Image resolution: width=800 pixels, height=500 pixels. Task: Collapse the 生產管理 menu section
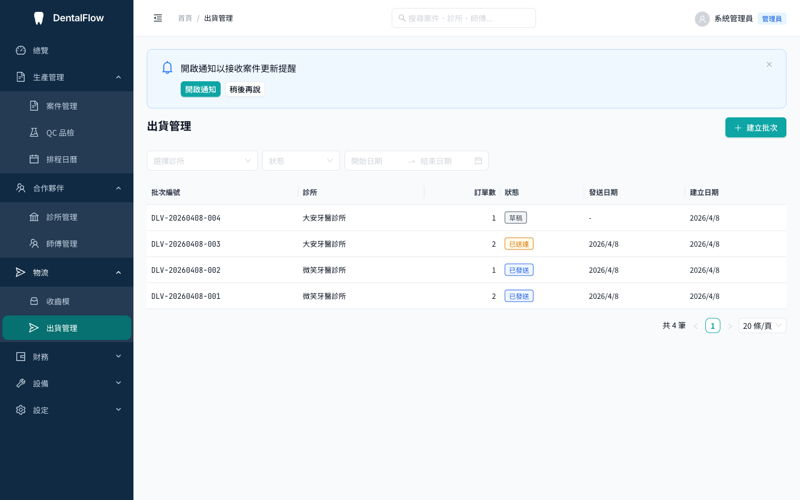click(x=118, y=77)
